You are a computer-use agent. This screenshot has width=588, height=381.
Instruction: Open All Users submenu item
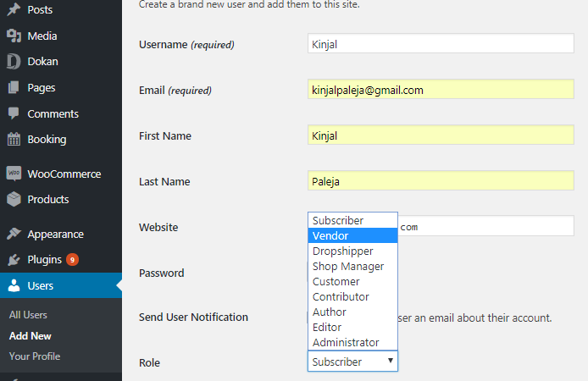[x=28, y=315]
